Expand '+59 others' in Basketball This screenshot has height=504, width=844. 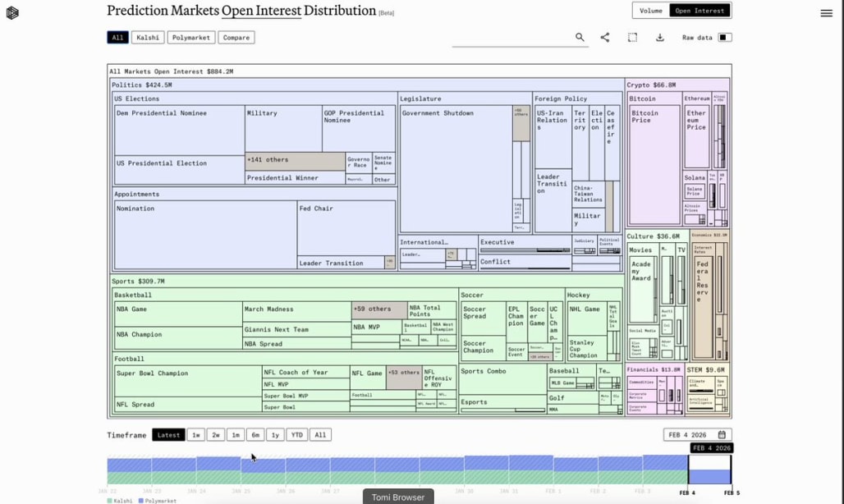(378, 310)
